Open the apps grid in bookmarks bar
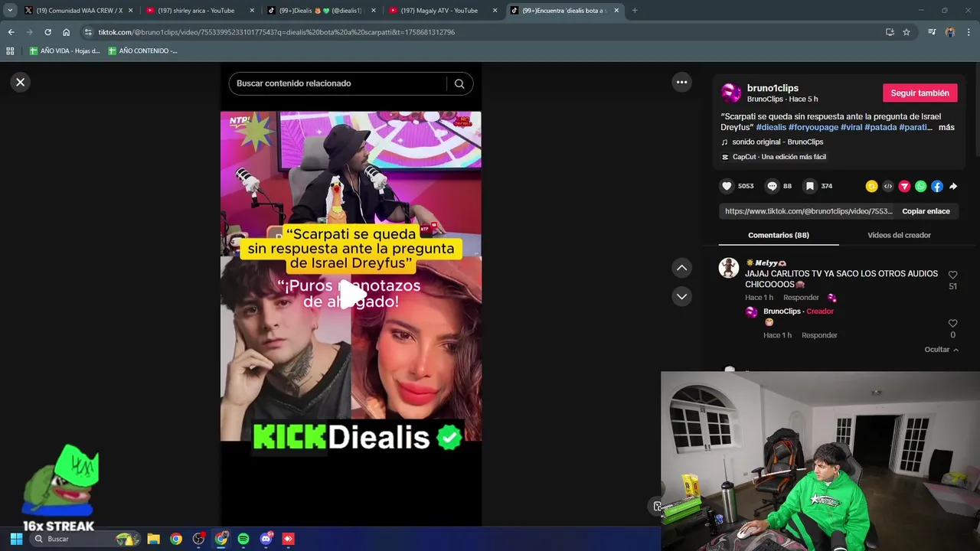 click(10, 51)
